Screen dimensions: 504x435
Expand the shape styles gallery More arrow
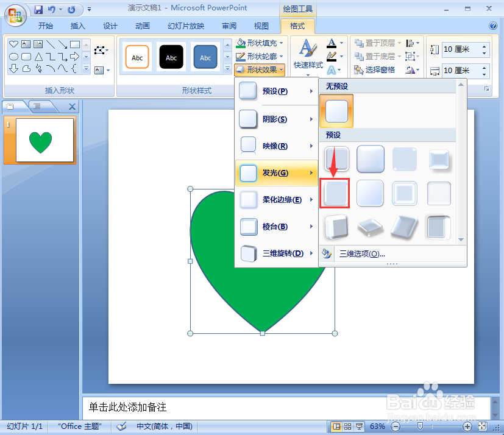227,68
